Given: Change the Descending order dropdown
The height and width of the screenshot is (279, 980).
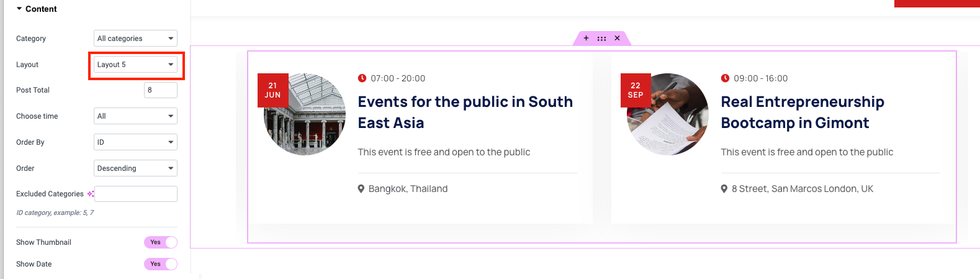Looking at the screenshot, I should (135, 168).
